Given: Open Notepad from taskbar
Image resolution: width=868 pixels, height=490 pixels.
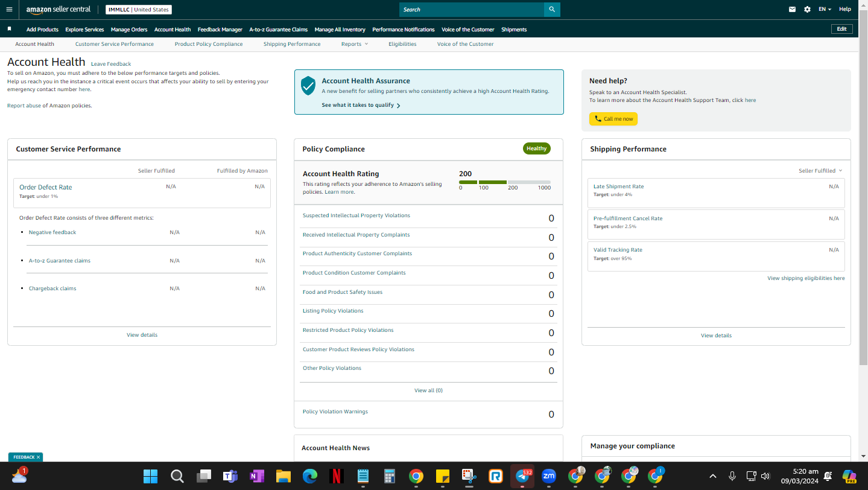Looking at the screenshot, I should coord(363,476).
